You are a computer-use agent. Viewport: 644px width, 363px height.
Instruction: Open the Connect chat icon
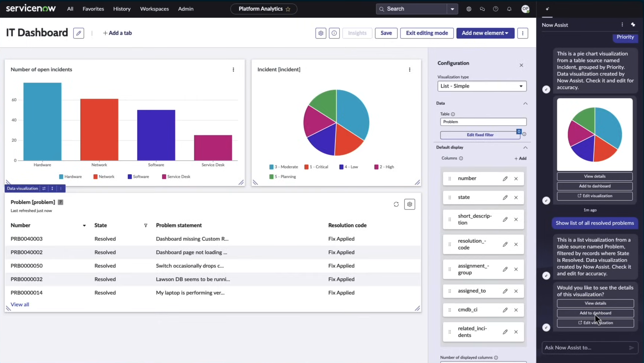coord(482,9)
